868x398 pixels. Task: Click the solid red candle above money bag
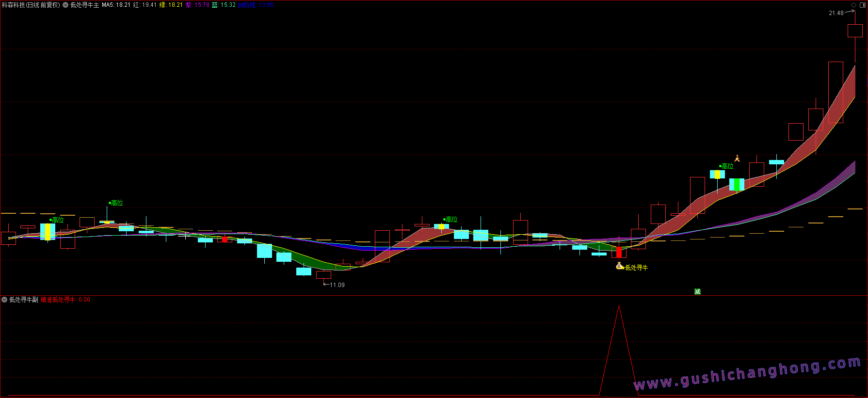[619, 253]
